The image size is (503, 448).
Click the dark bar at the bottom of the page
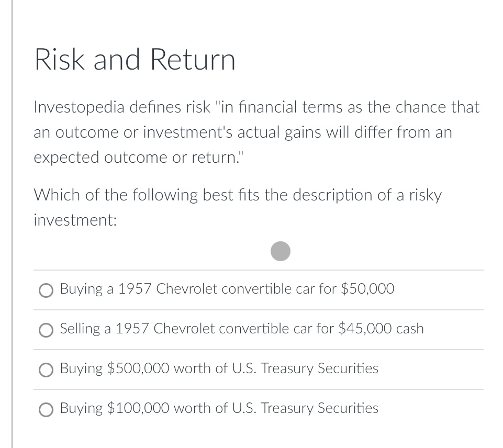pos(251,445)
